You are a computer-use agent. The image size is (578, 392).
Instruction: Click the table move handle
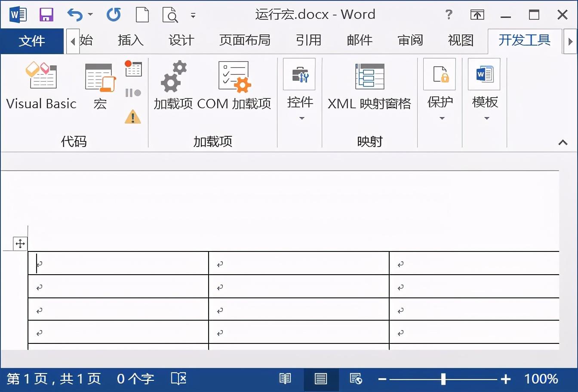click(20, 244)
